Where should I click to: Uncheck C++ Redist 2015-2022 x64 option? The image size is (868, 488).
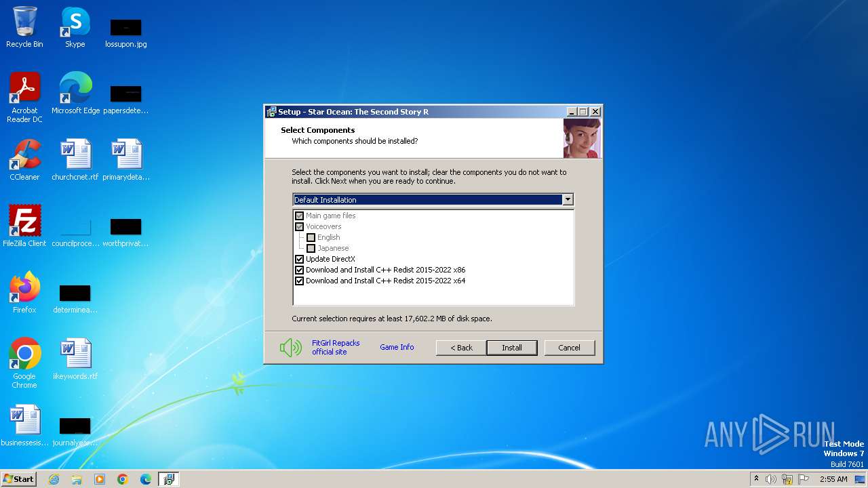(x=300, y=281)
